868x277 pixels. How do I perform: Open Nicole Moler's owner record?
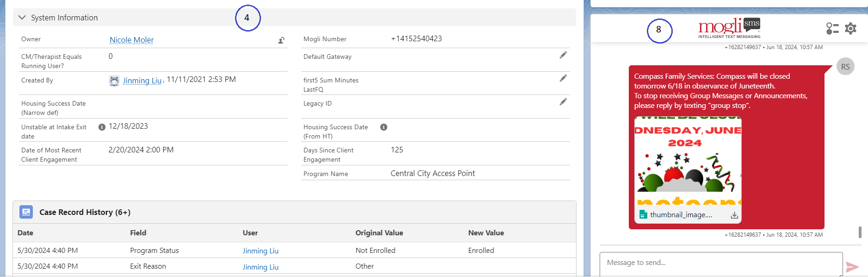131,40
